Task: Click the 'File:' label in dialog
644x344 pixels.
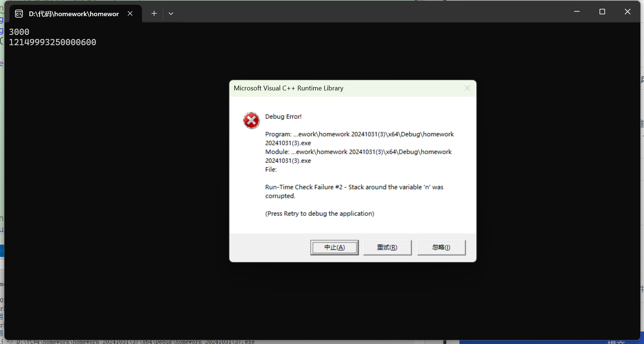Action: click(x=271, y=169)
